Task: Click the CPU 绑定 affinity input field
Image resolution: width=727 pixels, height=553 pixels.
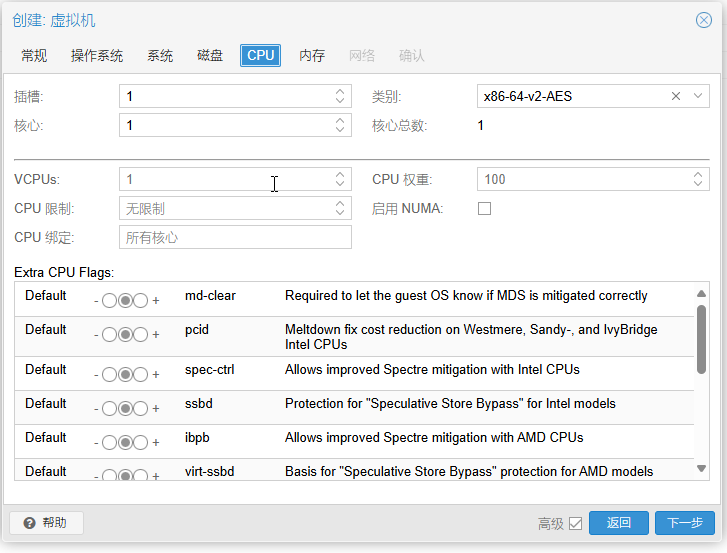Action: coord(235,237)
